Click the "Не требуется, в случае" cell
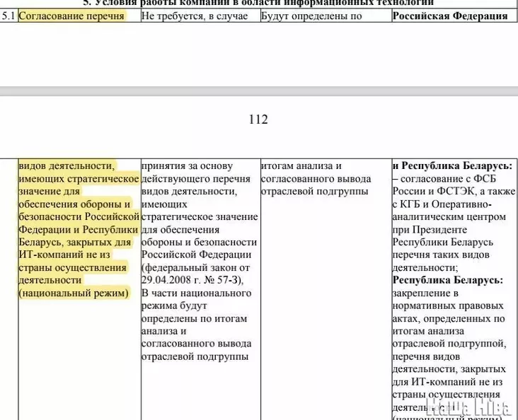 point(195,16)
